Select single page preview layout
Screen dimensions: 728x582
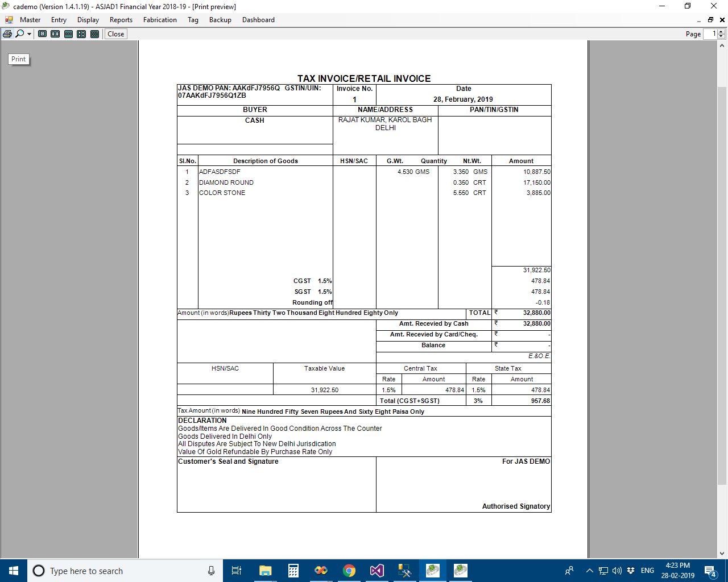pyautogui.click(x=43, y=34)
